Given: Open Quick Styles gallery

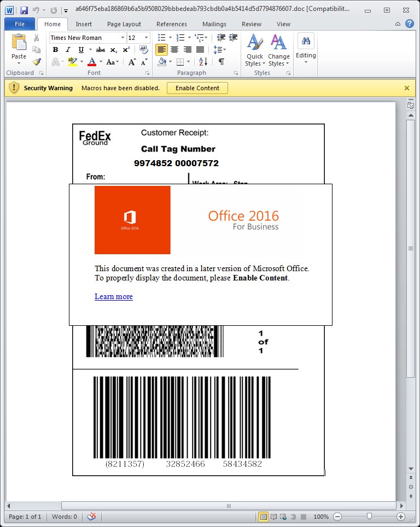Looking at the screenshot, I should pos(255,50).
